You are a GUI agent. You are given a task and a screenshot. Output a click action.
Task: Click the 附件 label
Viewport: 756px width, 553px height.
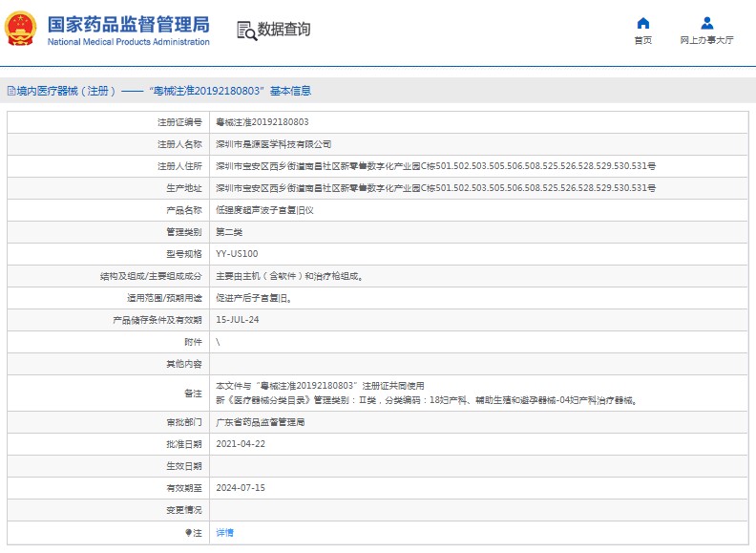[193, 342]
